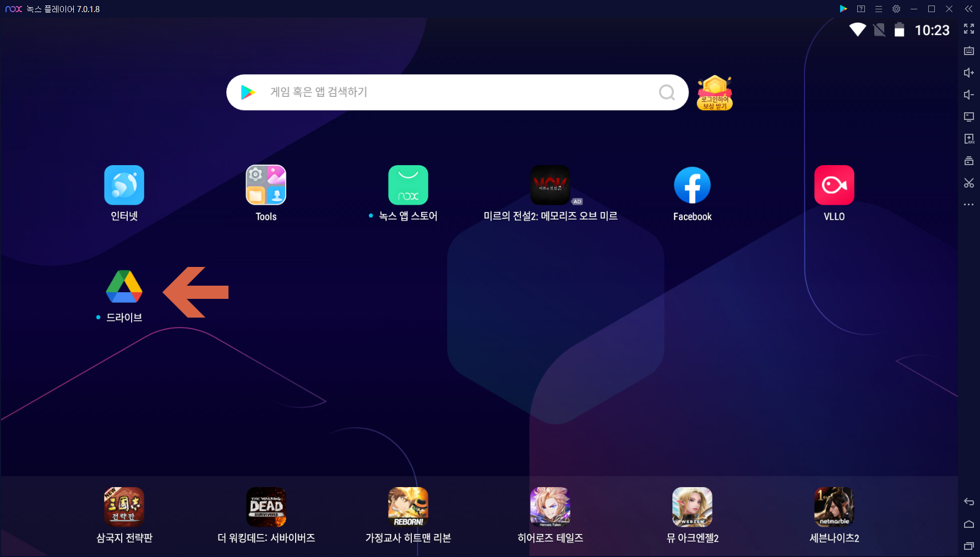Launch 세븐나이츠2 game
980x557 pixels.
click(834, 507)
